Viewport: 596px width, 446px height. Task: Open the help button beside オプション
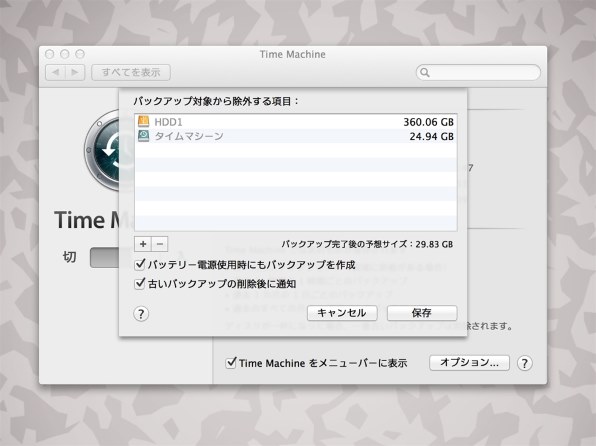[x=525, y=363]
